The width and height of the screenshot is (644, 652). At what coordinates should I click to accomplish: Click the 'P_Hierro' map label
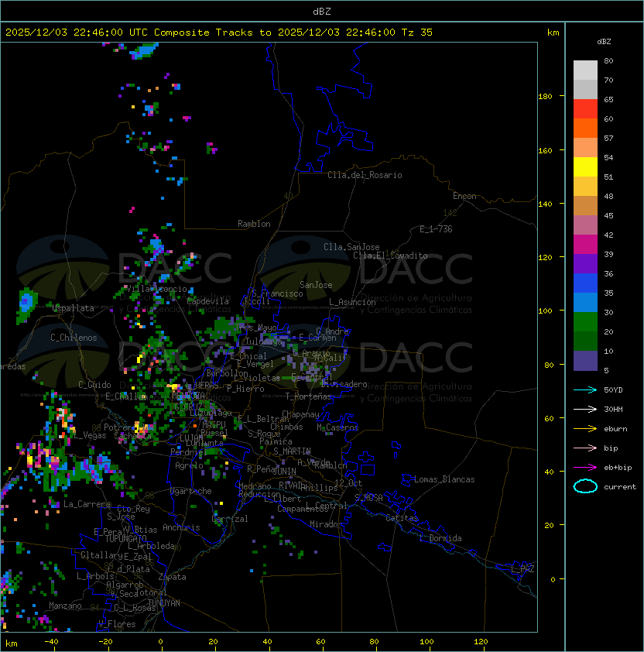tap(245, 389)
